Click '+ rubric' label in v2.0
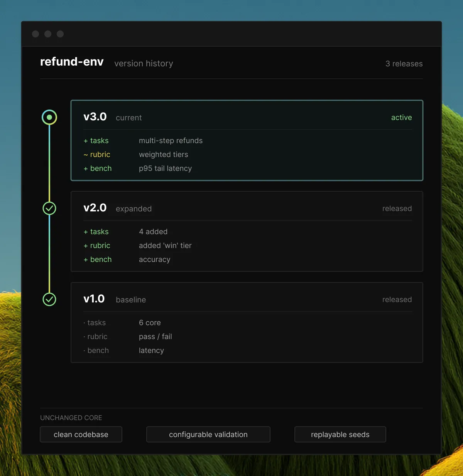Image resolution: width=463 pixels, height=476 pixels. tap(97, 246)
